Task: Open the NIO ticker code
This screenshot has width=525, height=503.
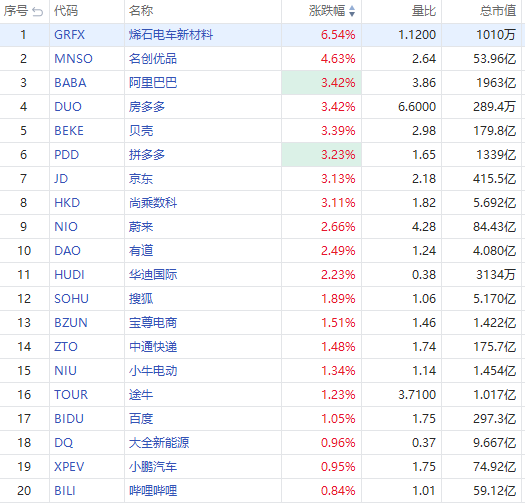Action: coord(66,227)
